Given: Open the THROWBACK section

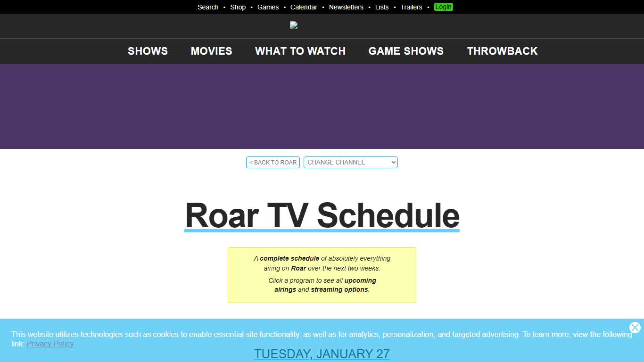Looking at the screenshot, I should (502, 51).
